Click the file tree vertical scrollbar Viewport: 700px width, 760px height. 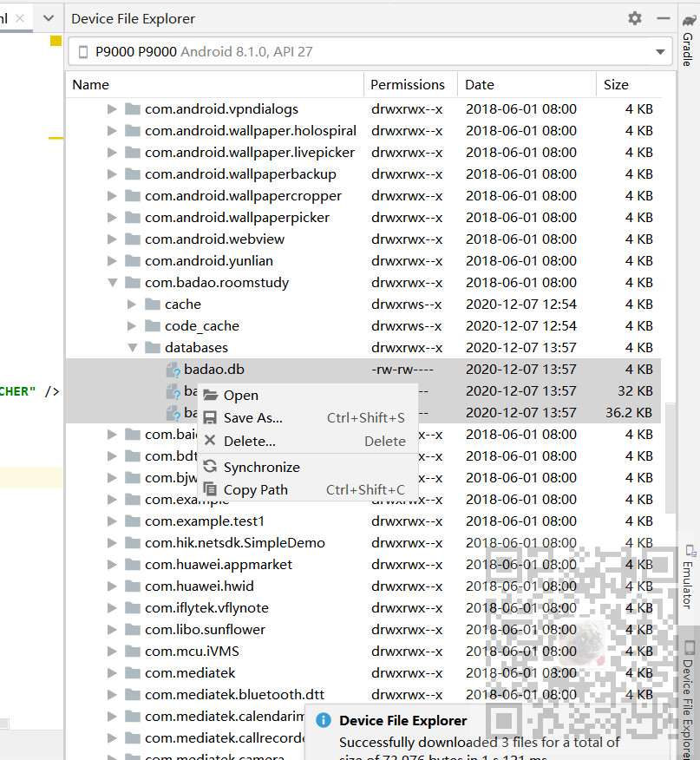[x=671, y=457]
